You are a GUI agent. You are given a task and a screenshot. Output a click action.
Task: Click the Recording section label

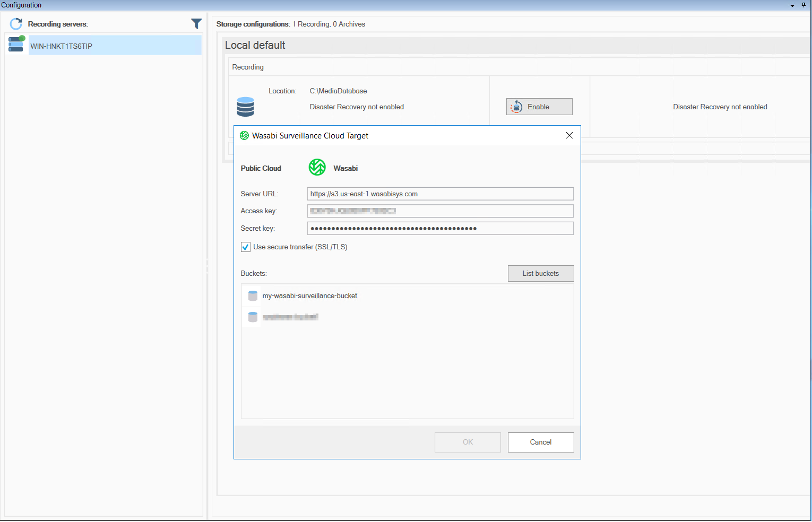pos(248,67)
